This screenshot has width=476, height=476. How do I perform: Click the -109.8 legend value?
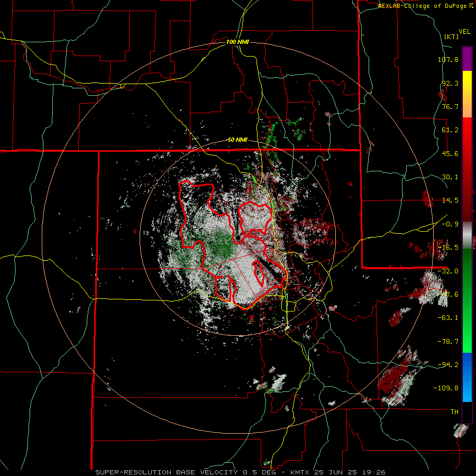click(x=446, y=388)
